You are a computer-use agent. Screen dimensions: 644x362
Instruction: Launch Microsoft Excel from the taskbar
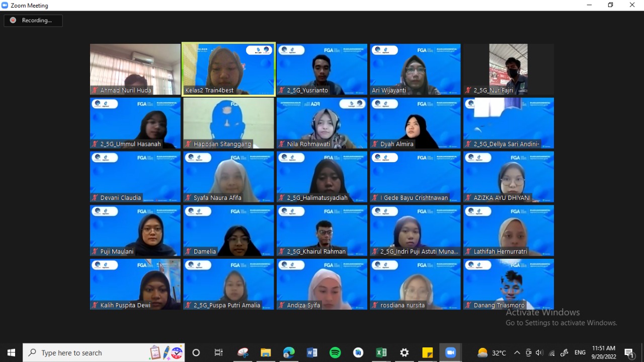pos(381,352)
